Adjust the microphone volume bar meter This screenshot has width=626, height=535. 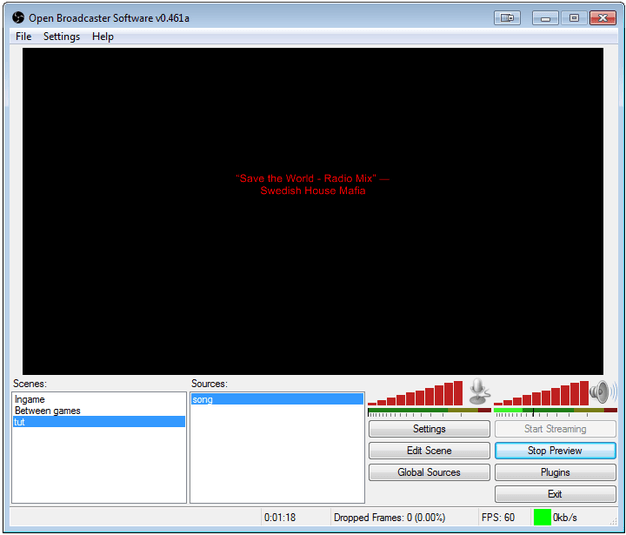(415, 393)
